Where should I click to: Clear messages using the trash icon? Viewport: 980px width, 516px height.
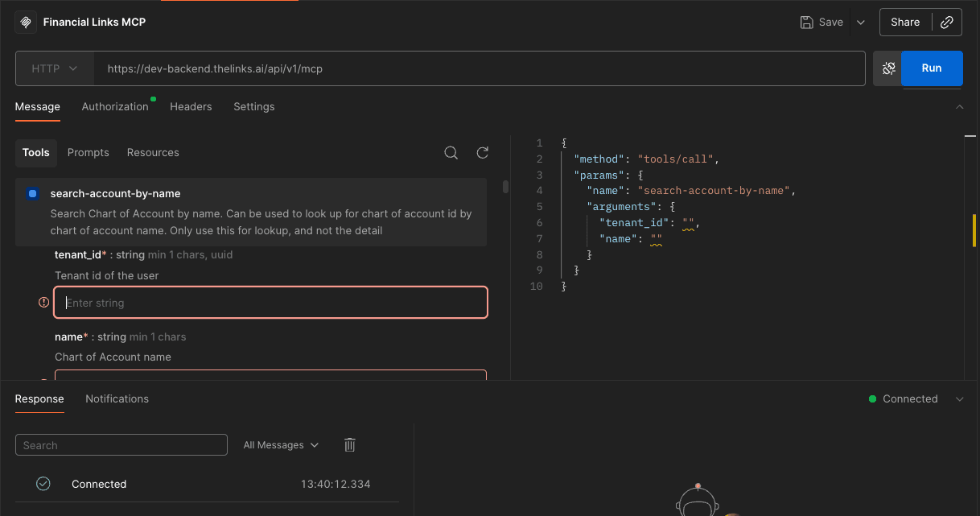coord(349,444)
